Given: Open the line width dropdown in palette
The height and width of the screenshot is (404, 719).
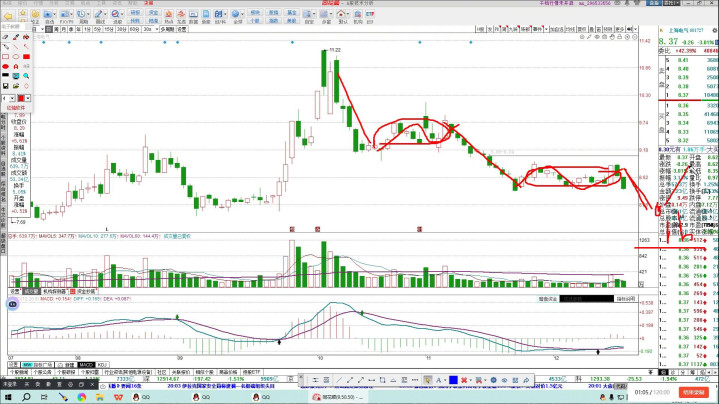Looking at the screenshot, I should 12,98.
